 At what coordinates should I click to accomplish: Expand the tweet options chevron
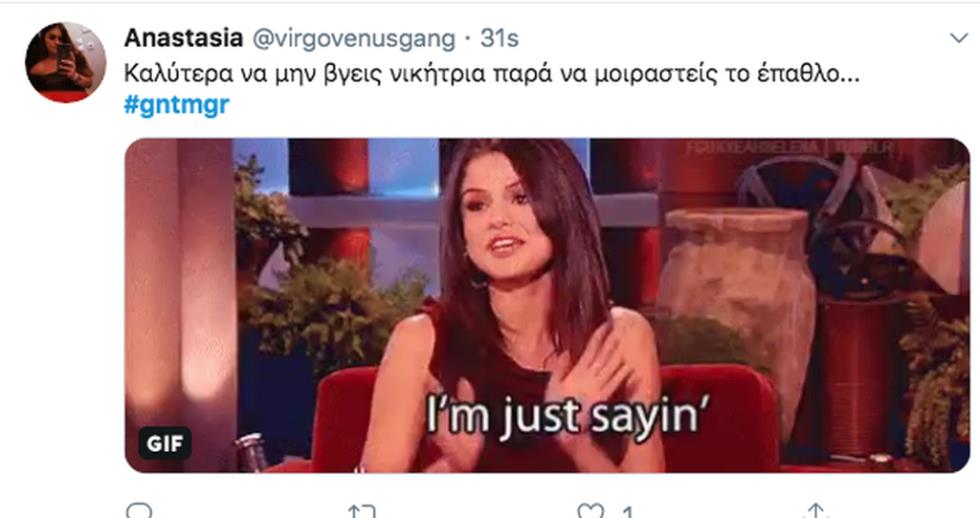click(959, 38)
